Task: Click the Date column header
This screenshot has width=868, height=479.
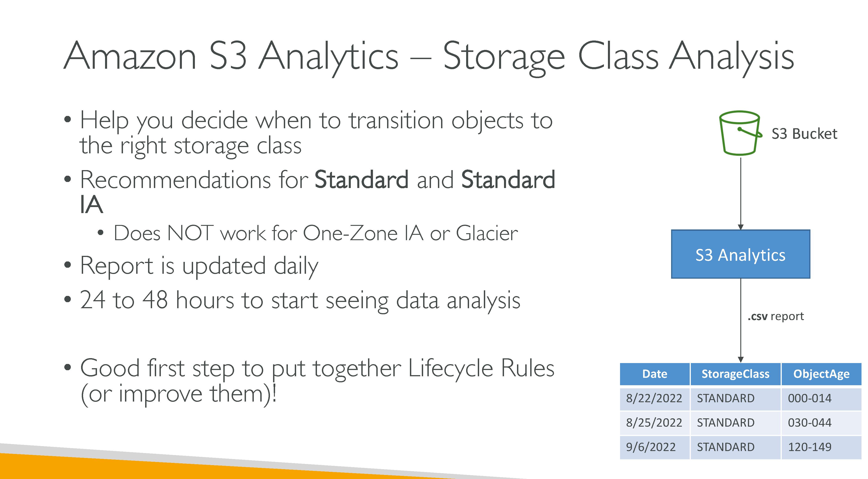Action: (654, 374)
